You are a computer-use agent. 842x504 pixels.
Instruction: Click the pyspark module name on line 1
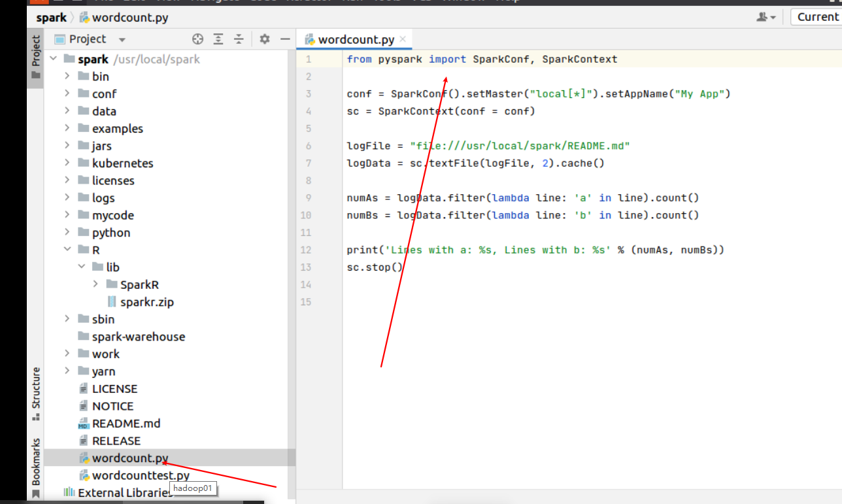pos(400,59)
